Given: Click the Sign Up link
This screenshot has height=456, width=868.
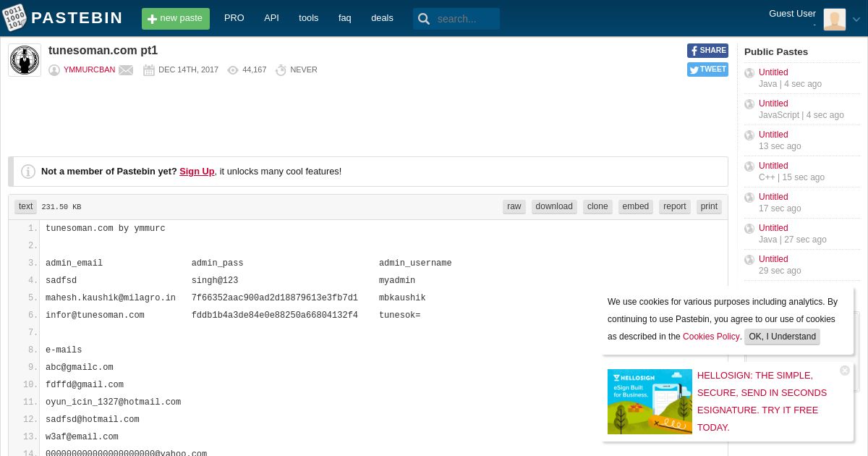Looking at the screenshot, I should (197, 172).
